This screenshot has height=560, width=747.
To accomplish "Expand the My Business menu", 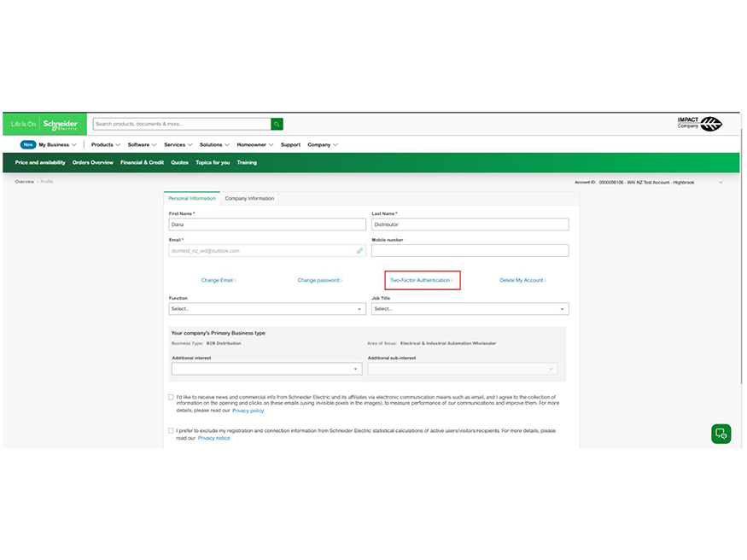I will [x=57, y=145].
